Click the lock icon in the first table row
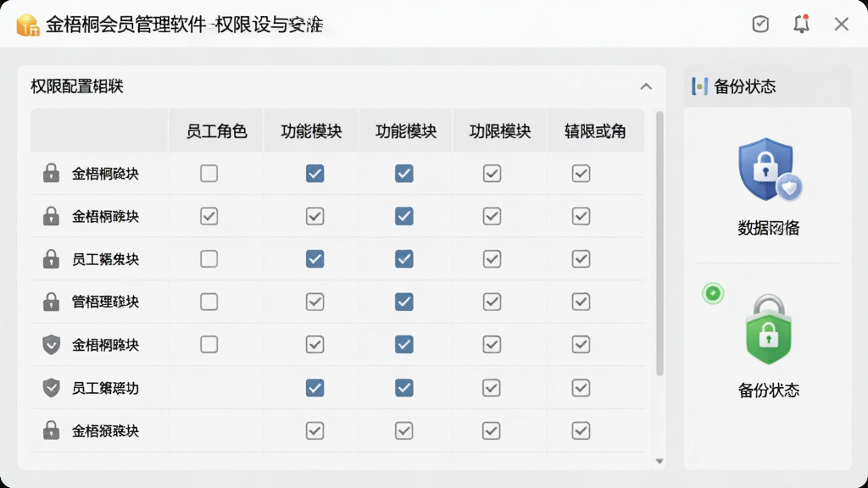Viewport: 868px width, 488px height. [x=51, y=173]
